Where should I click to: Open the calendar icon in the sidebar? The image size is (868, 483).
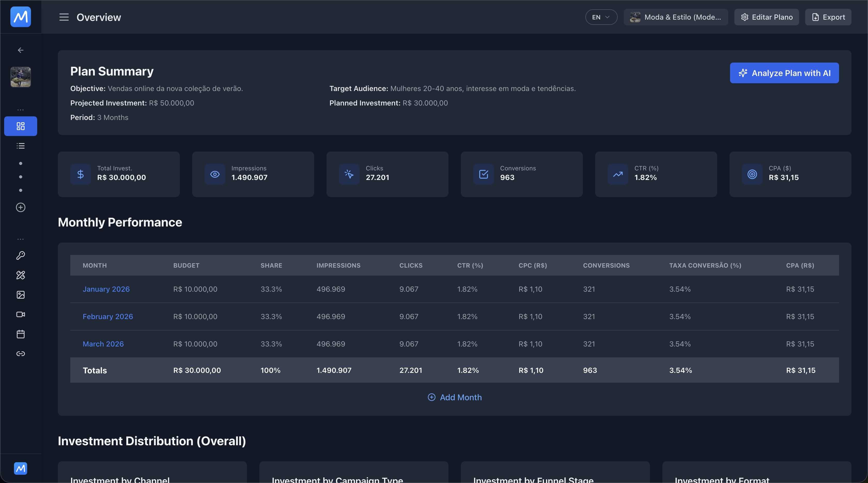click(x=20, y=334)
